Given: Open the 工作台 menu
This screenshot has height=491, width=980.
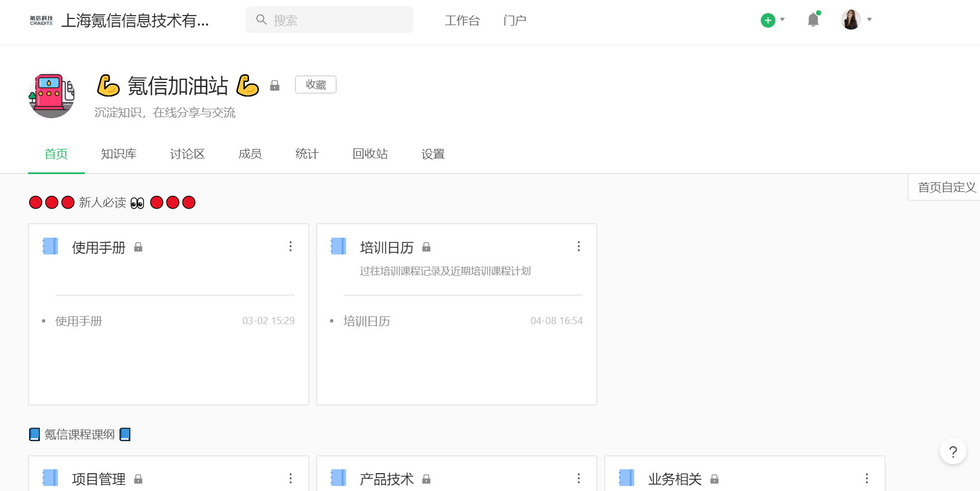Looking at the screenshot, I should (462, 21).
